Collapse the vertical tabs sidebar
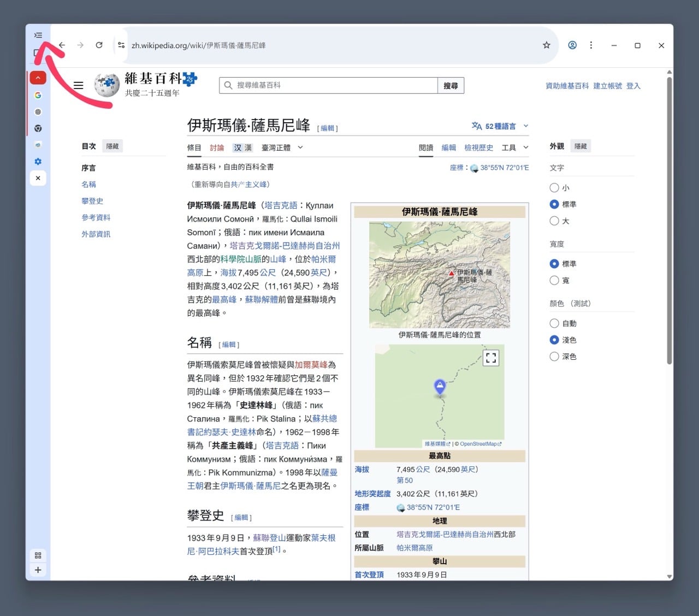 tap(38, 34)
